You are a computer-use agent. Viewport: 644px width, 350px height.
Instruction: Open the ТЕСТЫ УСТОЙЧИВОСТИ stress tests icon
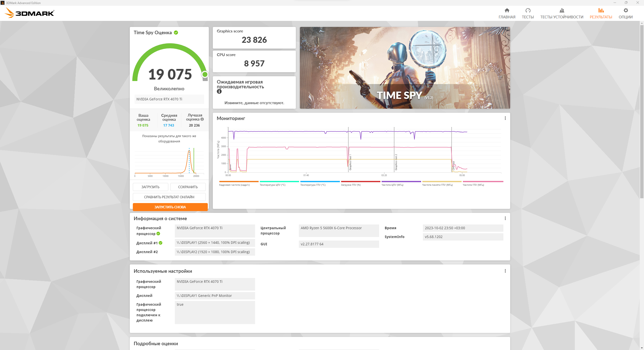561,11
